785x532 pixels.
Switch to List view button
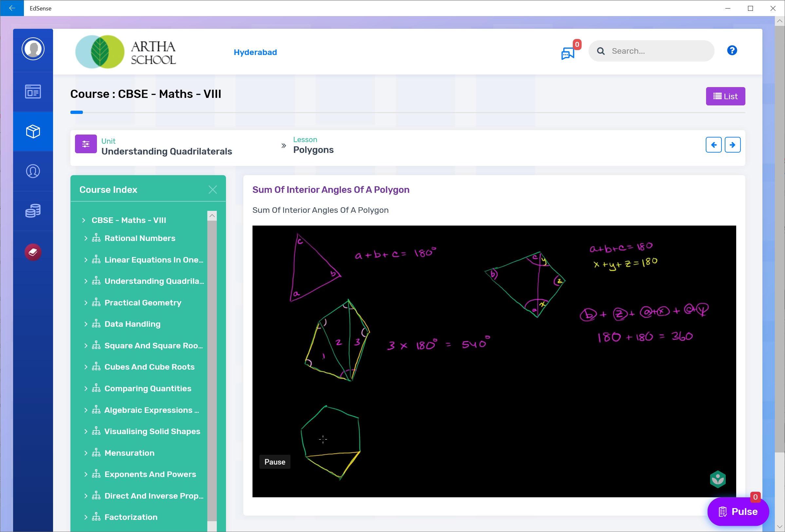click(x=725, y=97)
